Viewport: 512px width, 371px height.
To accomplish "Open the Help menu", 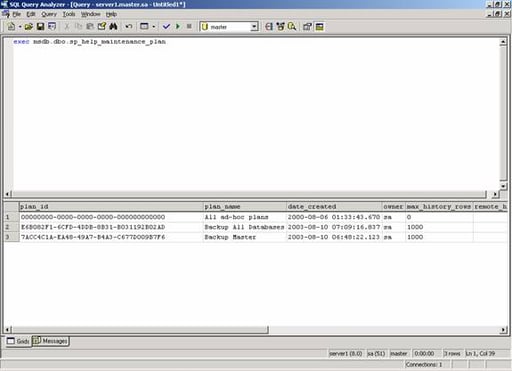I will point(111,14).
